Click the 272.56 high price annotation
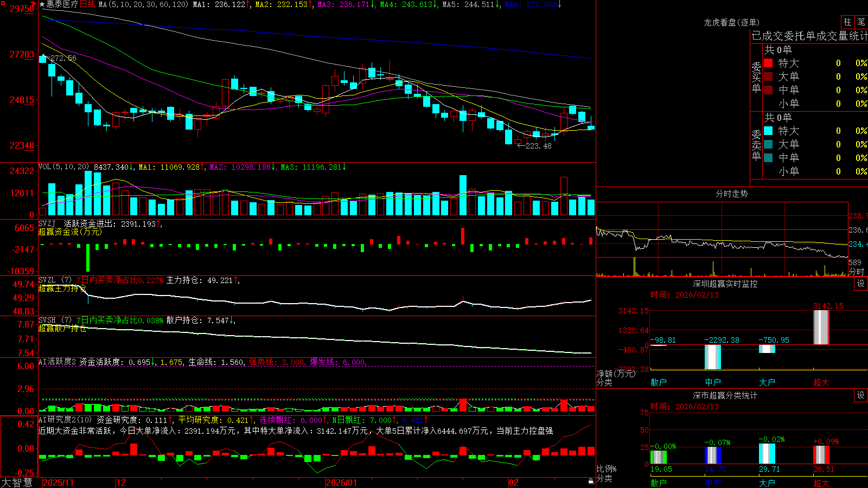 click(x=63, y=58)
